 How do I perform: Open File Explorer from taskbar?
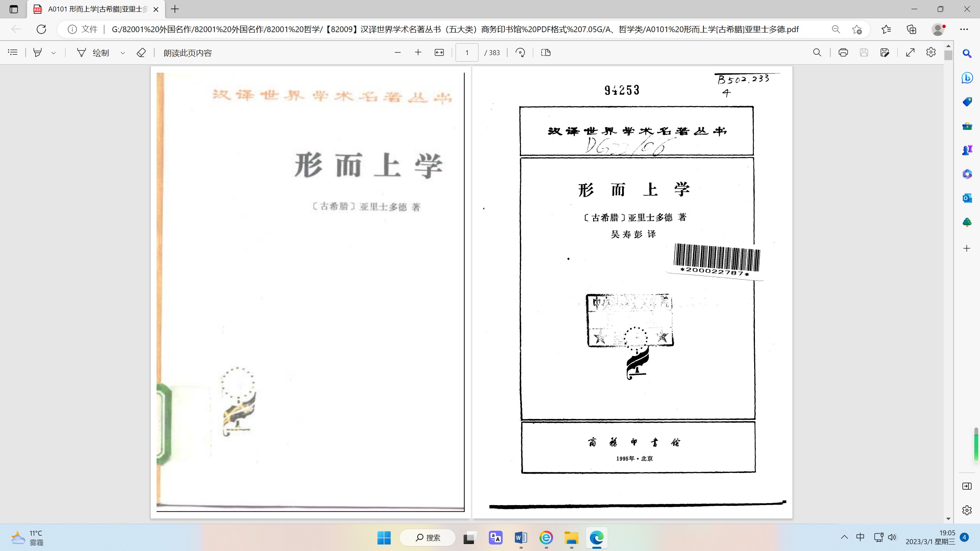pos(571,538)
